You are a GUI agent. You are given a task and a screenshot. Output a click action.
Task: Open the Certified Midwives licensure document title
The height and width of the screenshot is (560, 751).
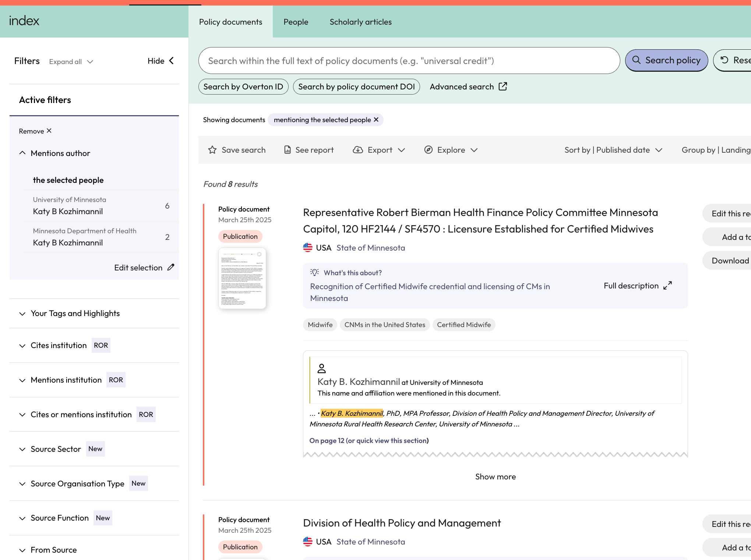[x=480, y=220]
